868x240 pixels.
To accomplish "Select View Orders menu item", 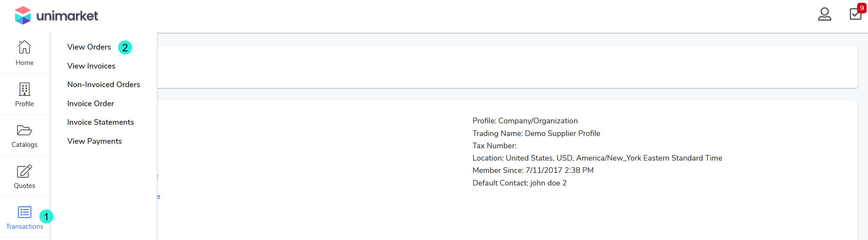I will (x=89, y=47).
